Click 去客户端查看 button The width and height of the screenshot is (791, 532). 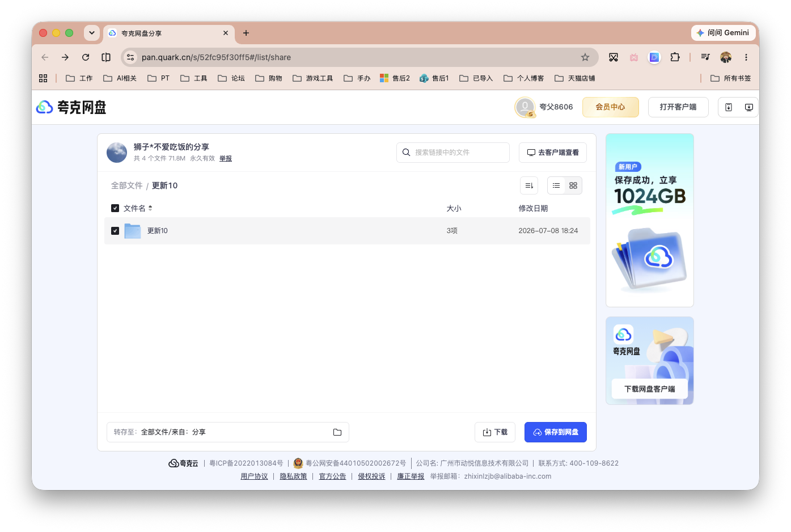pyautogui.click(x=553, y=153)
